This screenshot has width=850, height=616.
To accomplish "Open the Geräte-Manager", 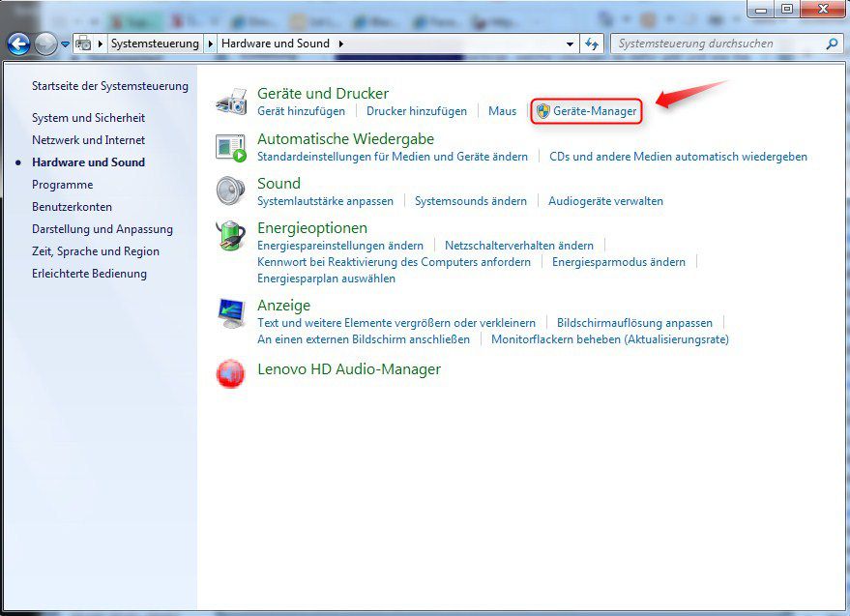I will tap(594, 111).
